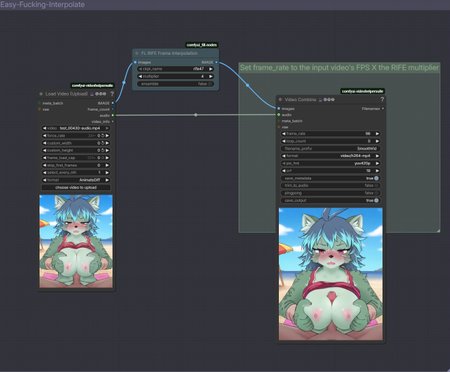450x372 pixels.
Task: Toggle save_output in Video Combine
Action: (x=330, y=200)
